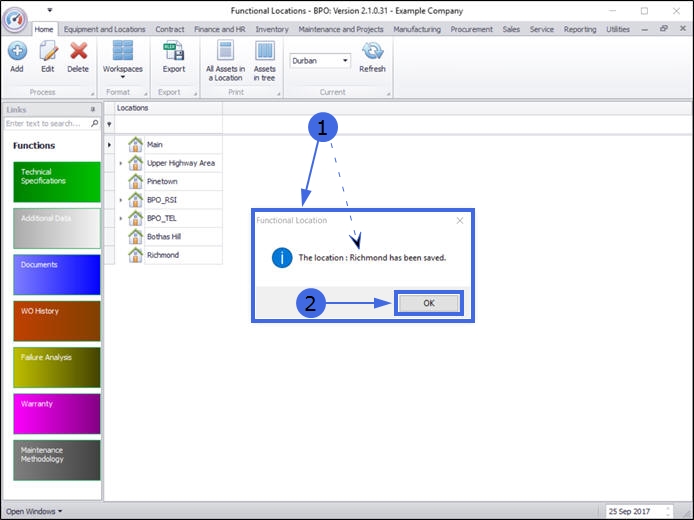The width and height of the screenshot is (694, 520).
Task: Select the BPO_TEL location text
Action: click(x=162, y=218)
